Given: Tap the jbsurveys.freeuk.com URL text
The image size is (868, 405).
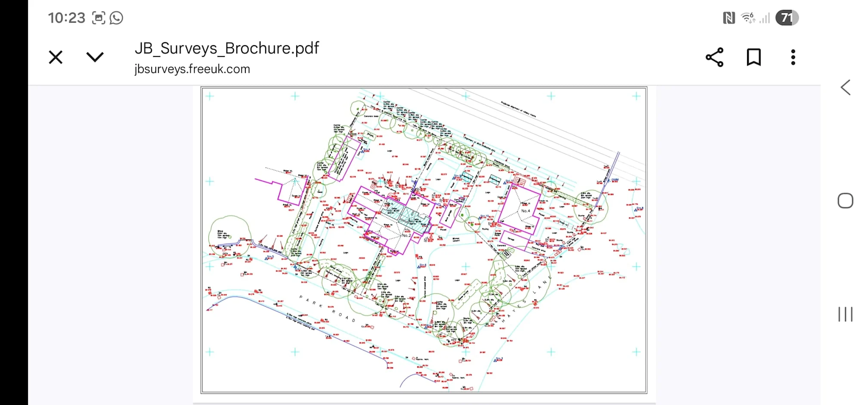Looking at the screenshot, I should pyautogui.click(x=192, y=69).
